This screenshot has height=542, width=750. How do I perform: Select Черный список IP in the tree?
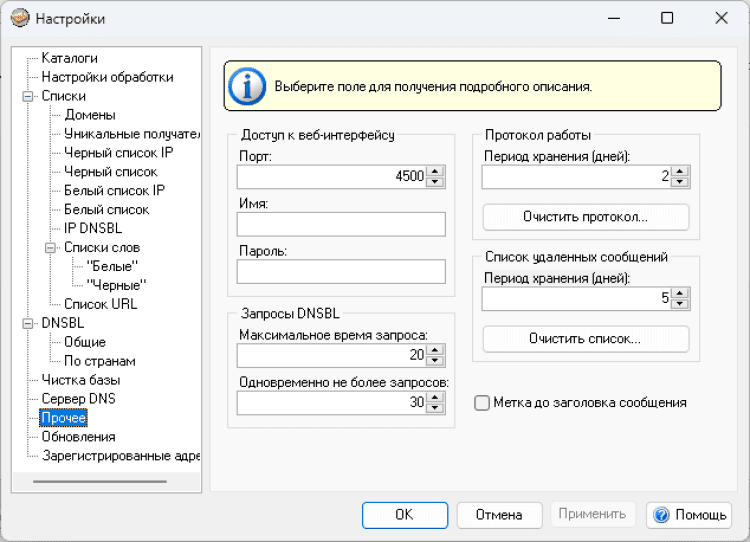pyautogui.click(x=118, y=153)
